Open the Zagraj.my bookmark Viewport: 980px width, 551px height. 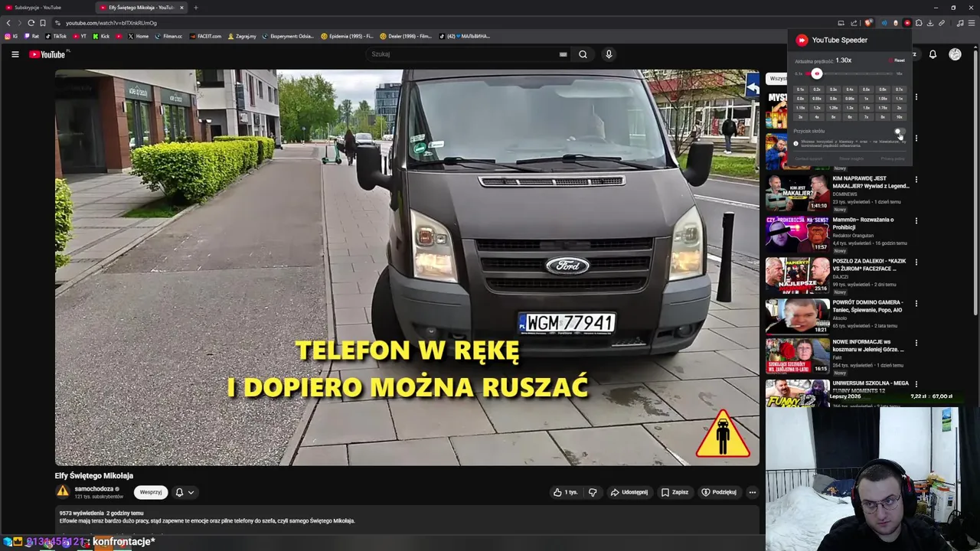coord(242,36)
